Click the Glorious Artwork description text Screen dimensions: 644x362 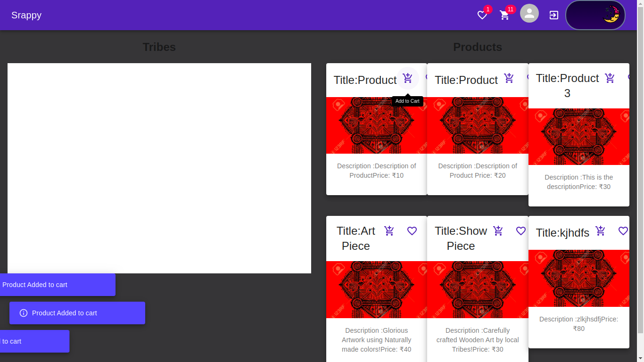pyautogui.click(x=377, y=340)
